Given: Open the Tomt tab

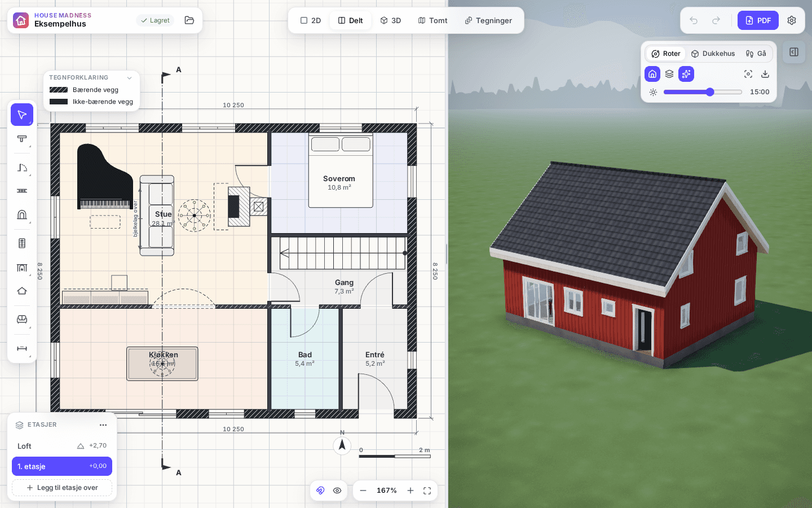Looking at the screenshot, I should click(433, 20).
